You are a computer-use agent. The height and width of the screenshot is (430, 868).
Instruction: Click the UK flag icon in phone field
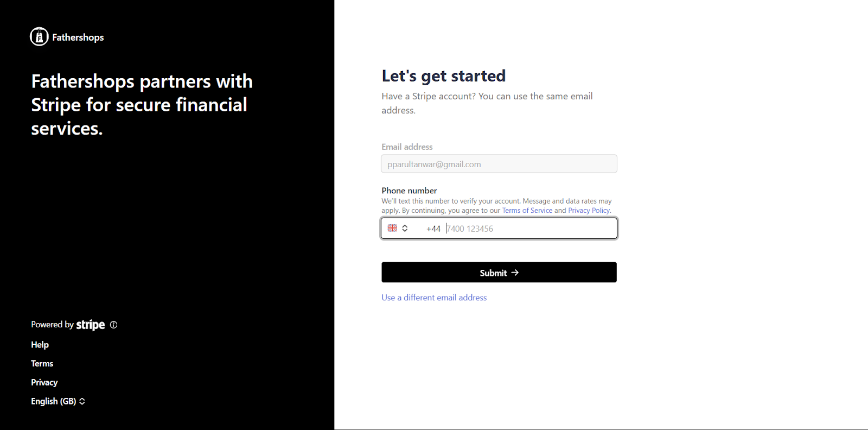[392, 228]
